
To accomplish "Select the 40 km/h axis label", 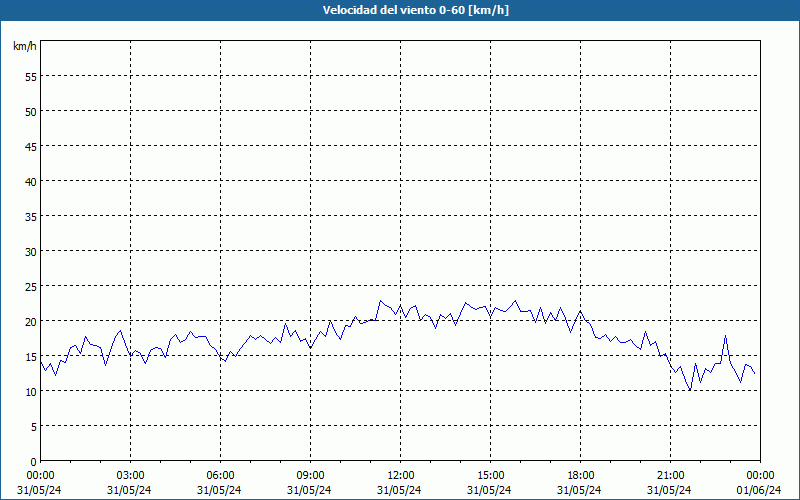I will tap(31, 182).
